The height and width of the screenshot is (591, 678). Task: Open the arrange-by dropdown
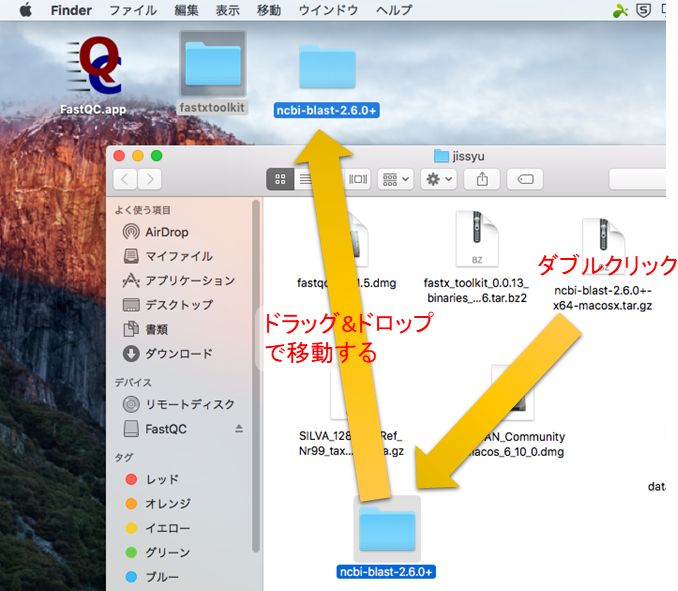point(396,179)
